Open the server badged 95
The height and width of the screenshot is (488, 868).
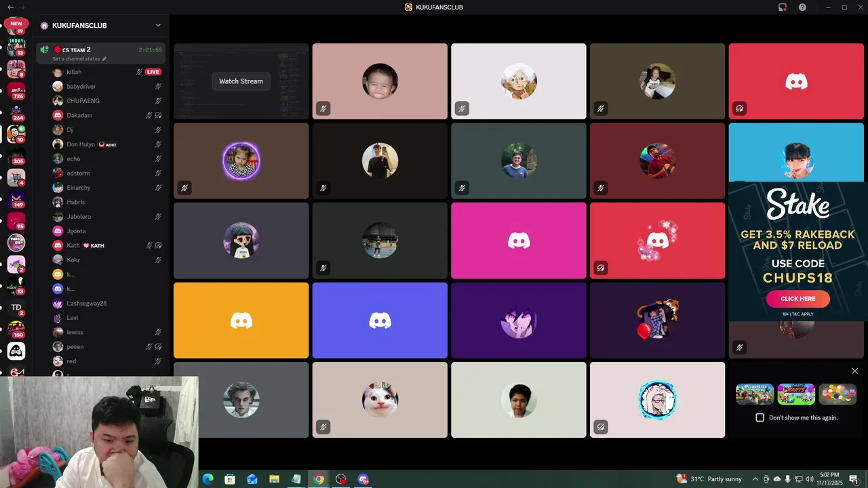pyautogui.click(x=16, y=221)
